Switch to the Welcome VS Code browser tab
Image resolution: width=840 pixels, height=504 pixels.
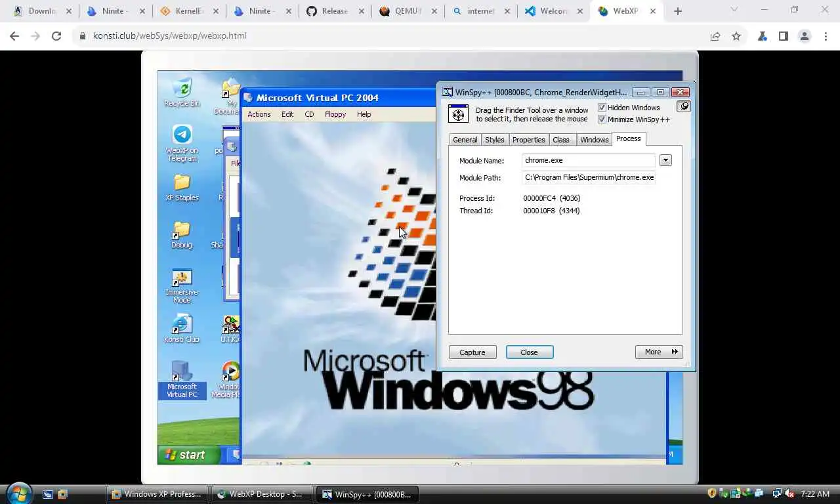coord(553,11)
